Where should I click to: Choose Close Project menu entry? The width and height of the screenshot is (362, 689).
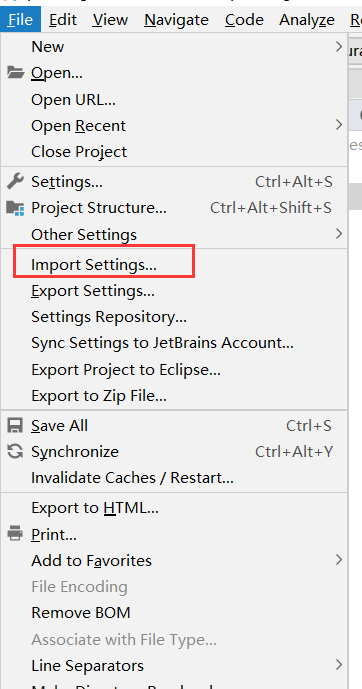click(174, 152)
